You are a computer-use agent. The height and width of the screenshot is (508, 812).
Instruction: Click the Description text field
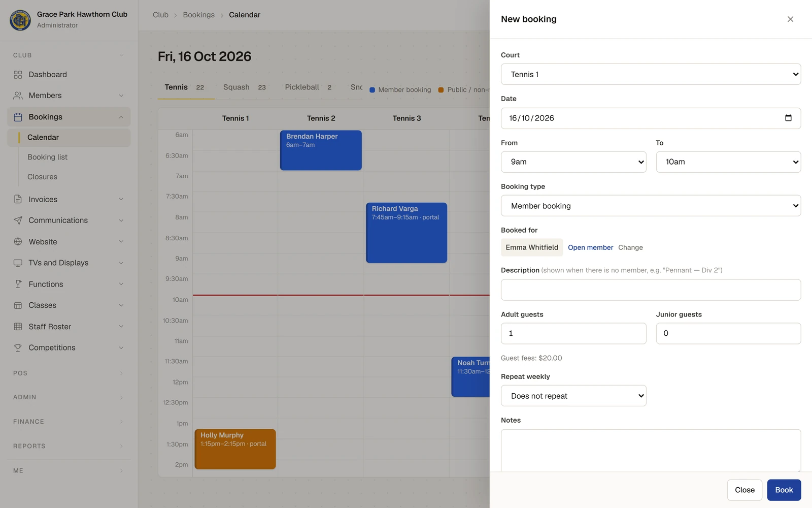click(651, 290)
